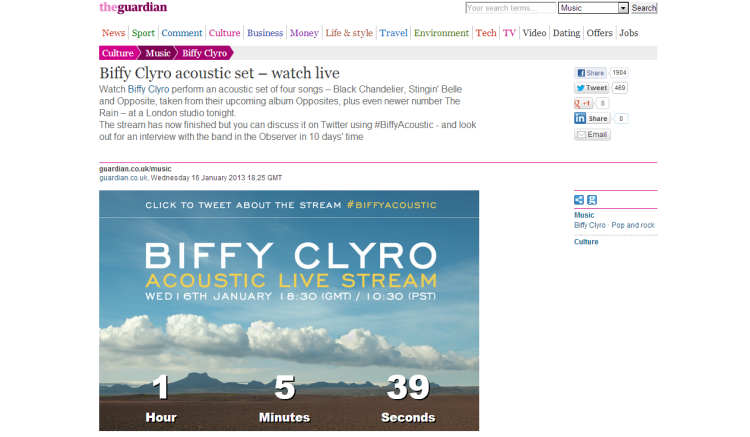
Task: Click the LinkedIn share count 0
Action: pyautogui.click(x=621, y=119)
